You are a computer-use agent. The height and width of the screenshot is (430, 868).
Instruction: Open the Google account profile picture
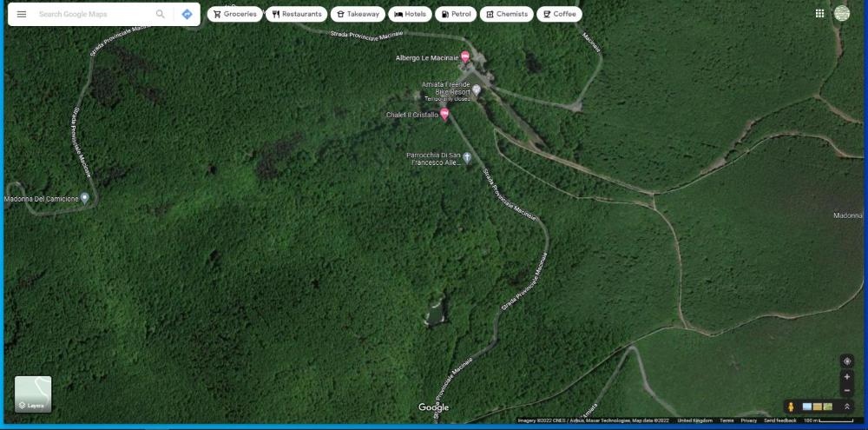coord(842,13)
